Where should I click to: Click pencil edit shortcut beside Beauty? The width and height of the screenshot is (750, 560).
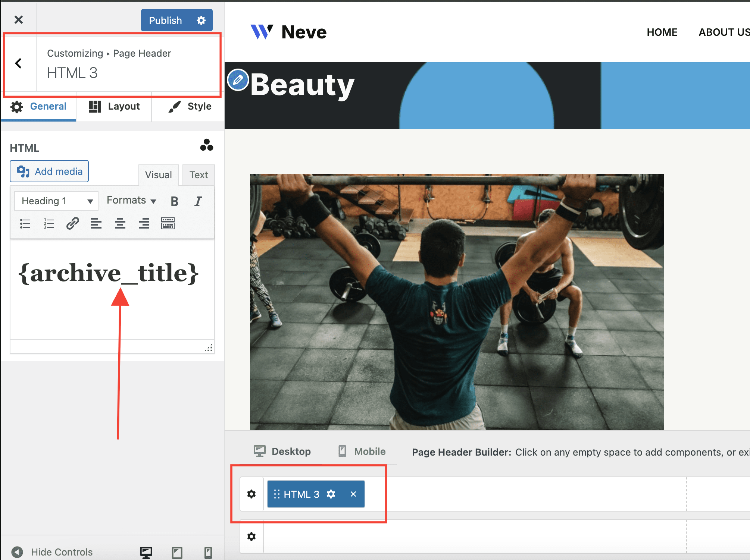(238, 80)
